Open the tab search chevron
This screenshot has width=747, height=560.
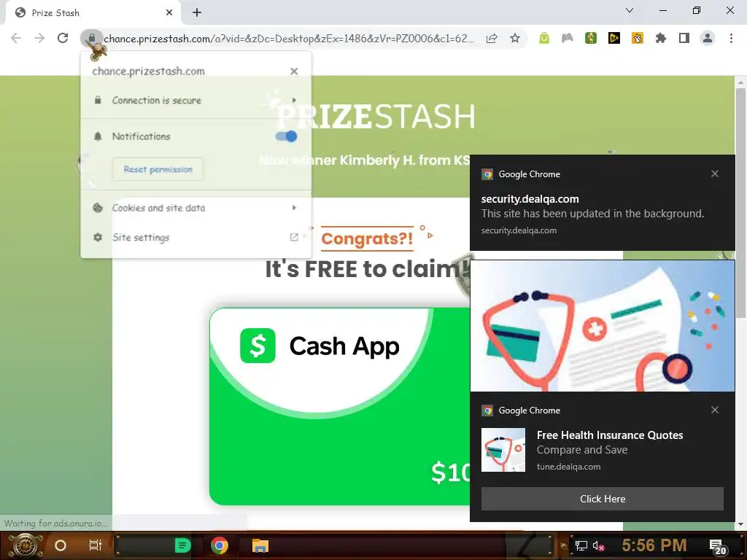coord(630,10)
